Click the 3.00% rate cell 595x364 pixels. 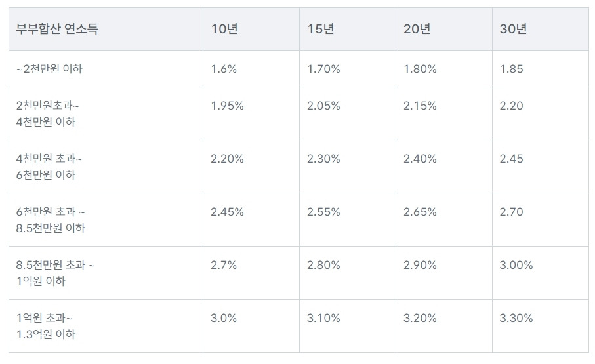click(x=516, y=265)
